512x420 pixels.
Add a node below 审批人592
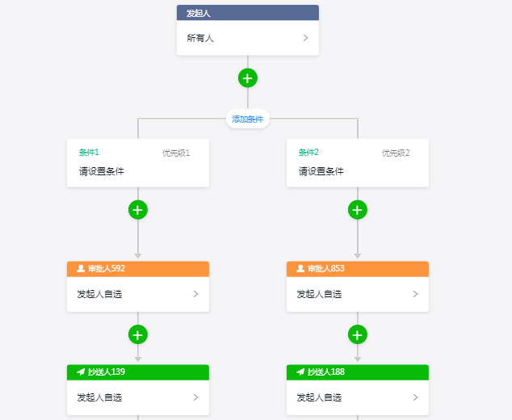point(138,334)
